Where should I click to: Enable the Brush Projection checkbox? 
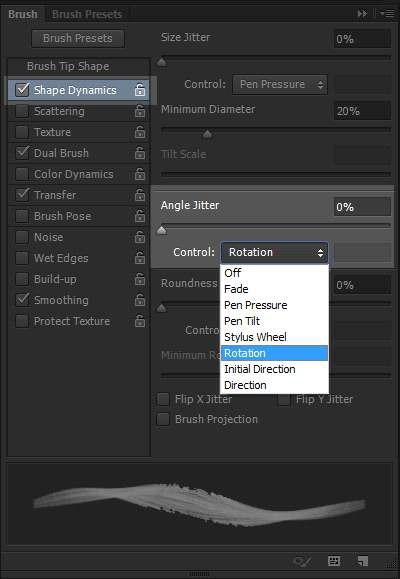point(163,419)
